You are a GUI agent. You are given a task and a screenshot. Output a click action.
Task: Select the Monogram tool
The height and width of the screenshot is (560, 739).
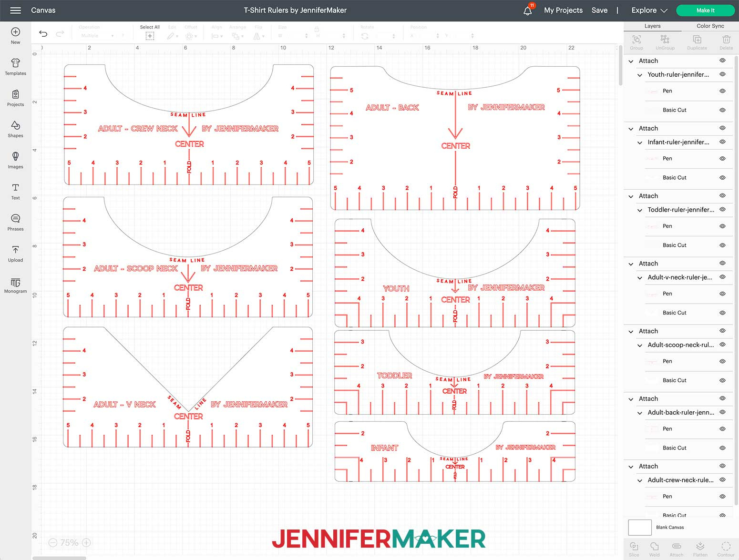[15, 285]
